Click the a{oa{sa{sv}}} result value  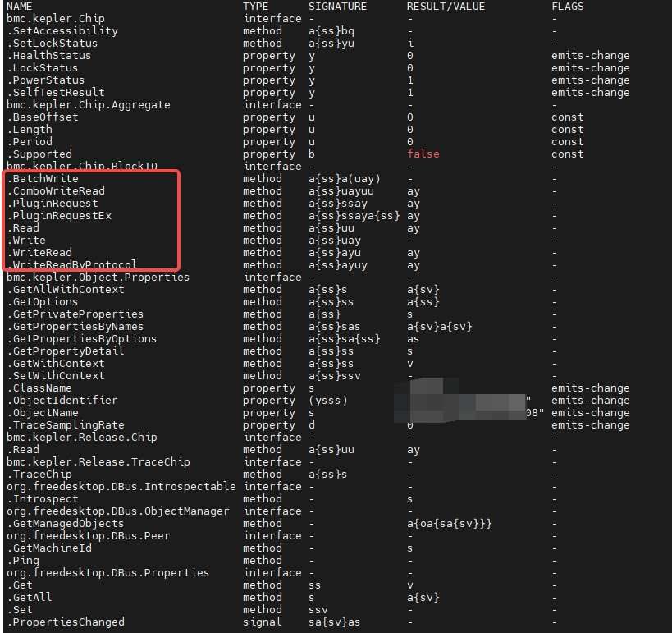[449, 524]
